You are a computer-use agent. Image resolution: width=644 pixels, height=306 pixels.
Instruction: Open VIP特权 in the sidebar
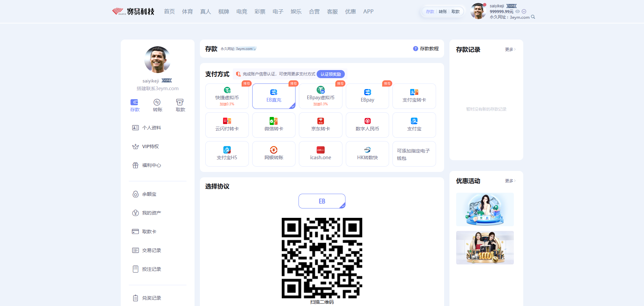(x=150, y=146)
